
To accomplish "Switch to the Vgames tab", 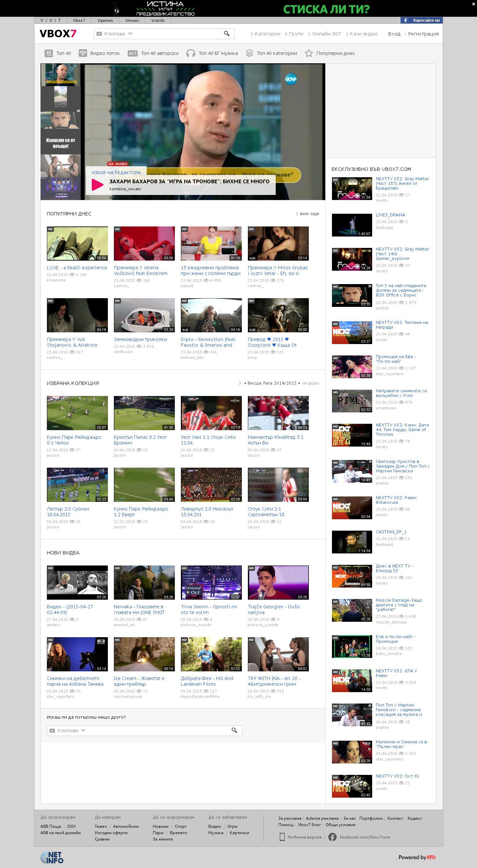I will point(105,20).
